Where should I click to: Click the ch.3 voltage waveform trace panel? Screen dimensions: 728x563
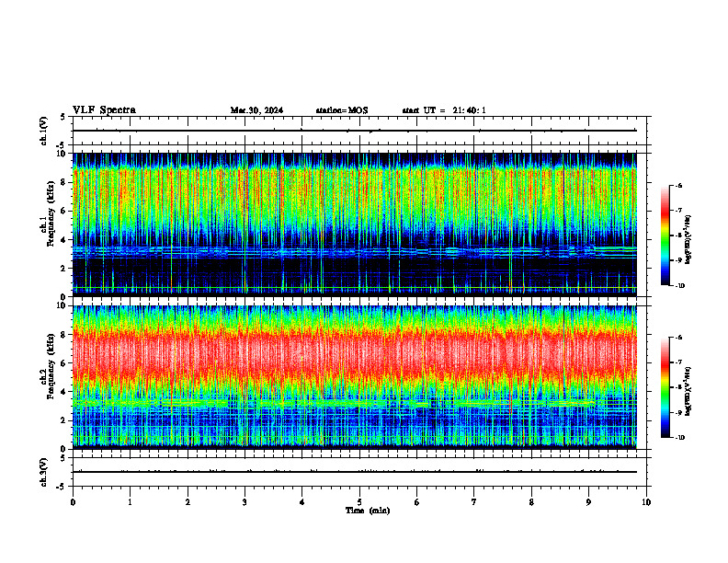[x=359, y=472]
